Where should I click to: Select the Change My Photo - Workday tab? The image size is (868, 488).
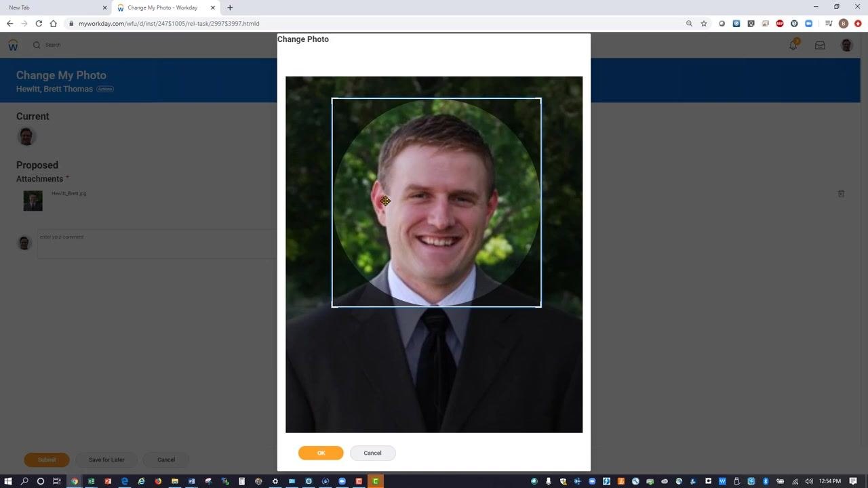(x=165, y=7)
